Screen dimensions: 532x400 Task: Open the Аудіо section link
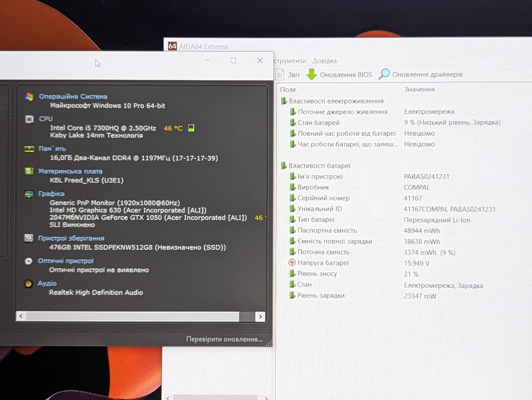[x=47, y=283]
